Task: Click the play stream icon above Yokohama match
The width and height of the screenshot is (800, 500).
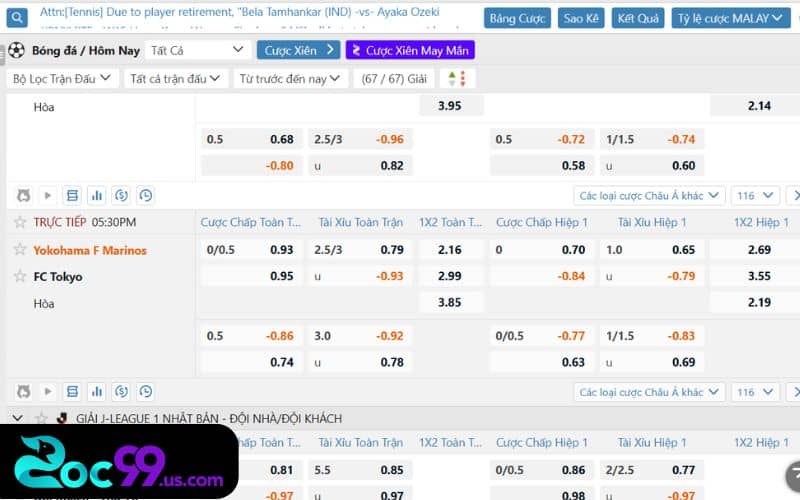Action: (48, 196)
